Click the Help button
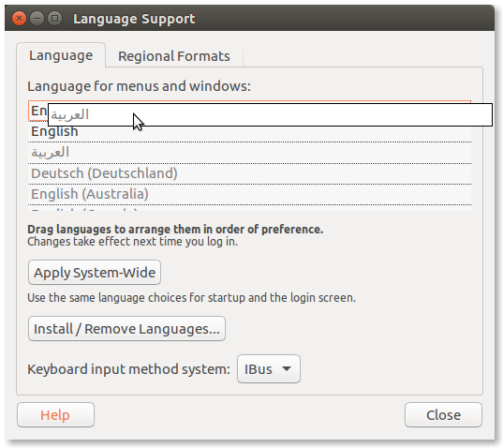 55,415
